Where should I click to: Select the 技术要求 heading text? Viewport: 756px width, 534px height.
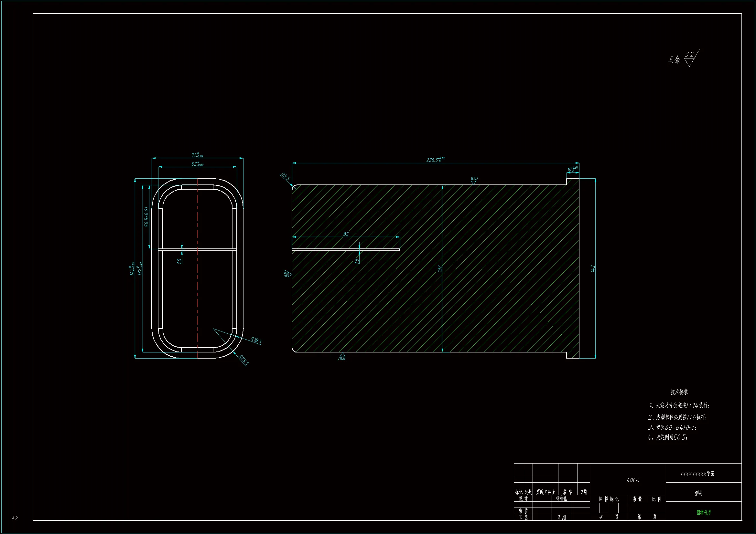coord(679,392)
